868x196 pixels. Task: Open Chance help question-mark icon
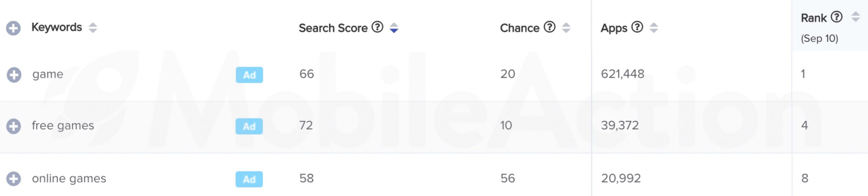[550, 26]
